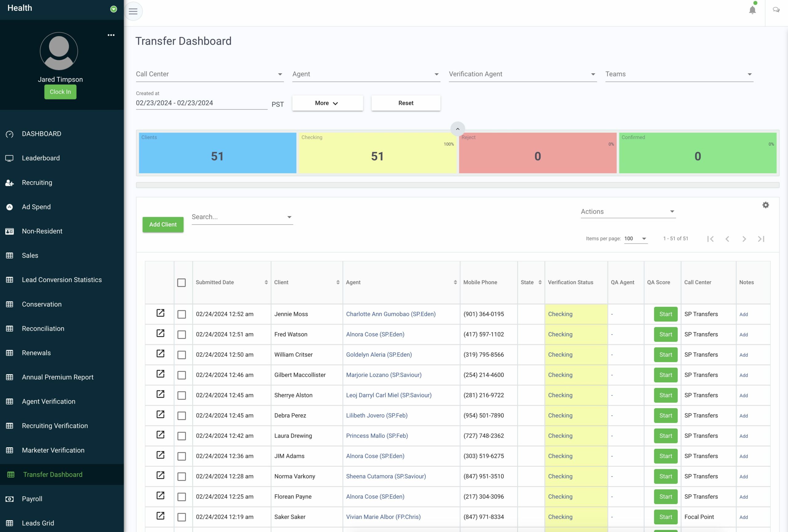Open Agent Verification in the sidebar
Screen dimensions: 788x532
coord(49,401)
